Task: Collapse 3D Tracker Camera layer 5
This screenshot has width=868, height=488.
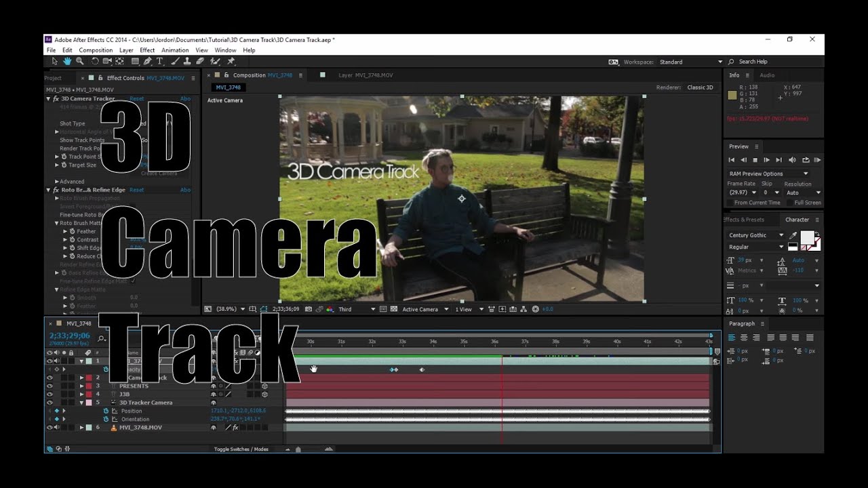Action: 82,403
